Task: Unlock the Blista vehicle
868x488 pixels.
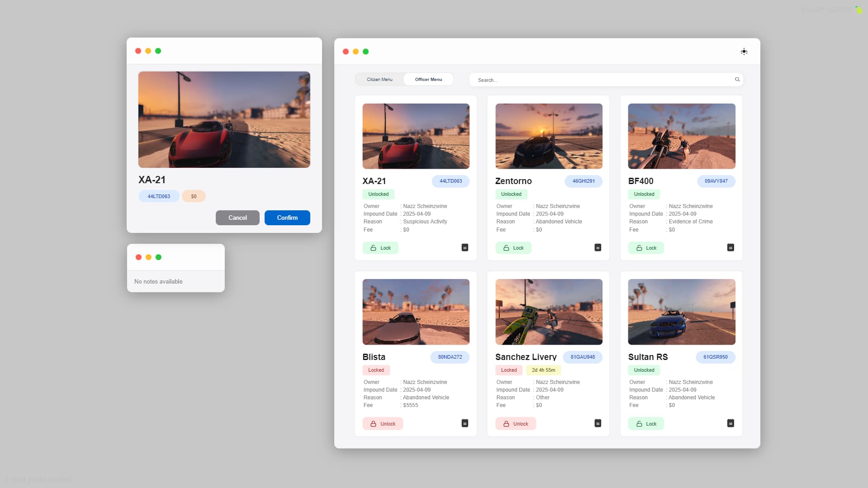Action: coord(383,424)
